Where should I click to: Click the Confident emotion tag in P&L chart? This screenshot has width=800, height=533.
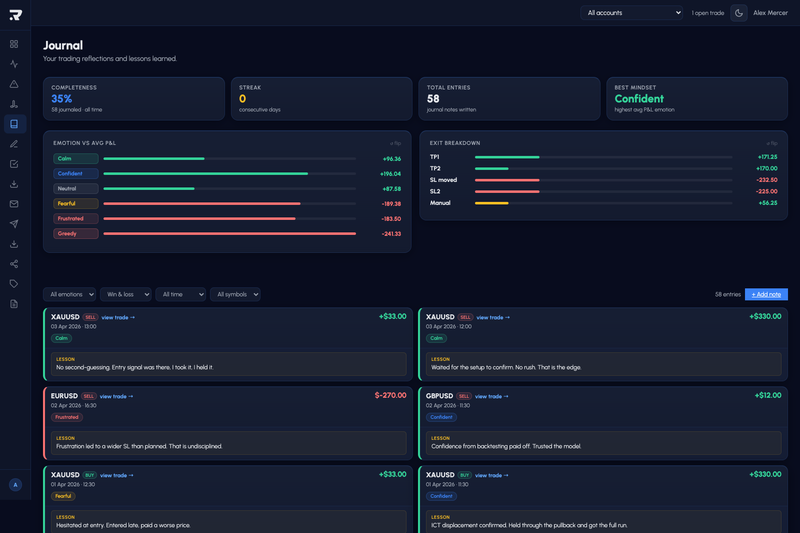(x=76, y=173)
